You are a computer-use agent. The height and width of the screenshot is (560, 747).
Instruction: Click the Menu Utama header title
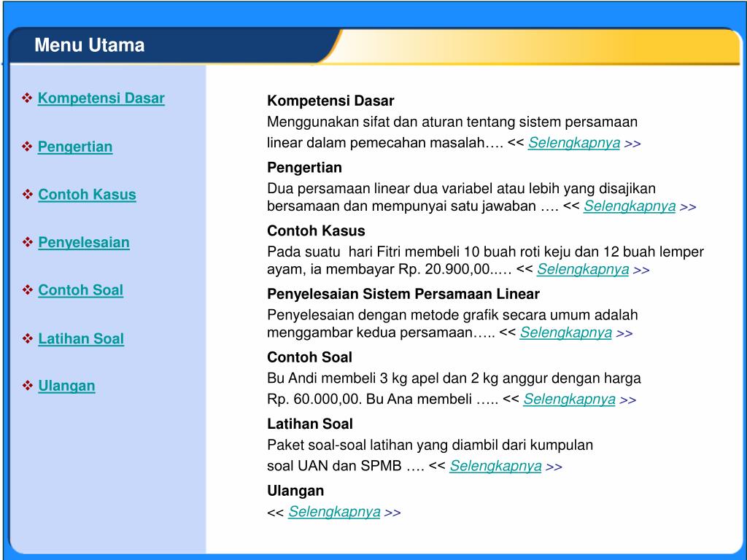pos(90,45)
